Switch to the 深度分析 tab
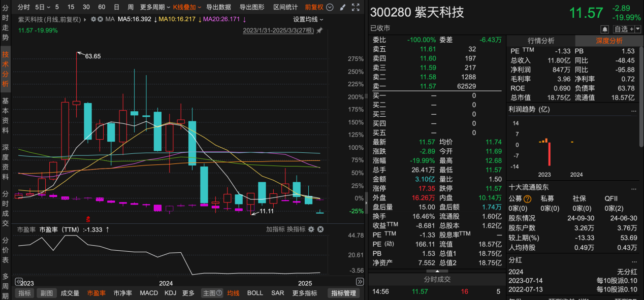This screenshot has width=644, height=300. tap(609, 41)
